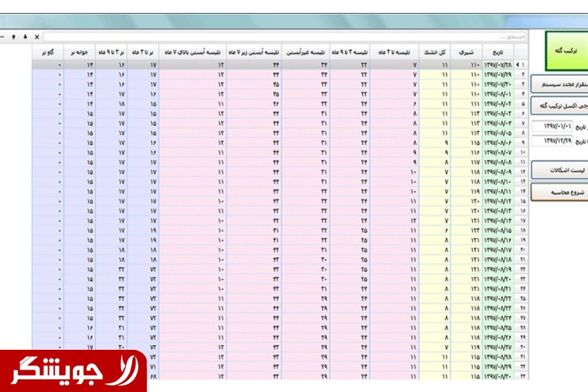Click the کل خشک column header
Viewport: 588px width, 392px height.
point(435,52)
